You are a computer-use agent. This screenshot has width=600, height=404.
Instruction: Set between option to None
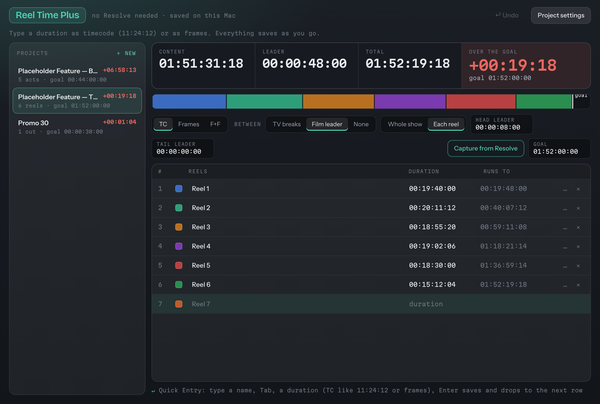361,124
